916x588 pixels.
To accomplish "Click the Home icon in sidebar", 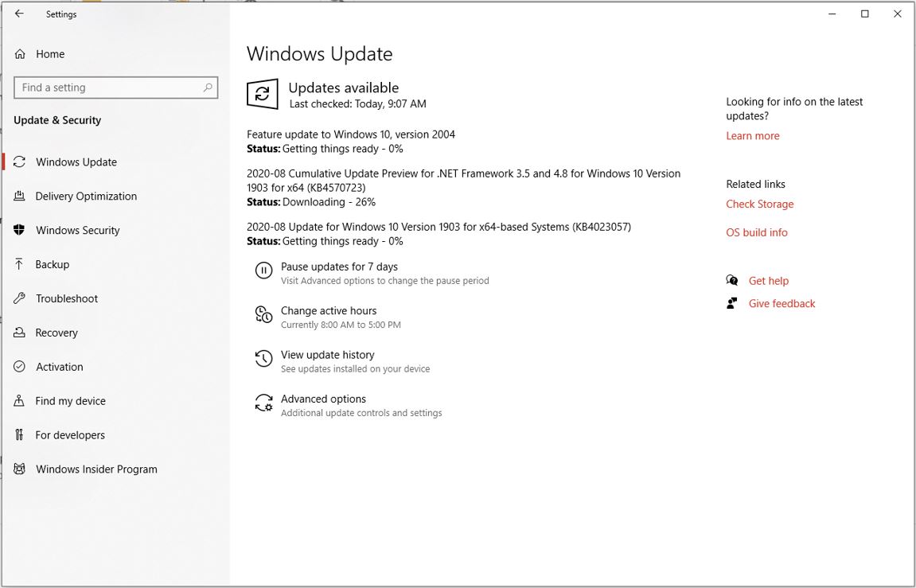I will click(20, 54).
